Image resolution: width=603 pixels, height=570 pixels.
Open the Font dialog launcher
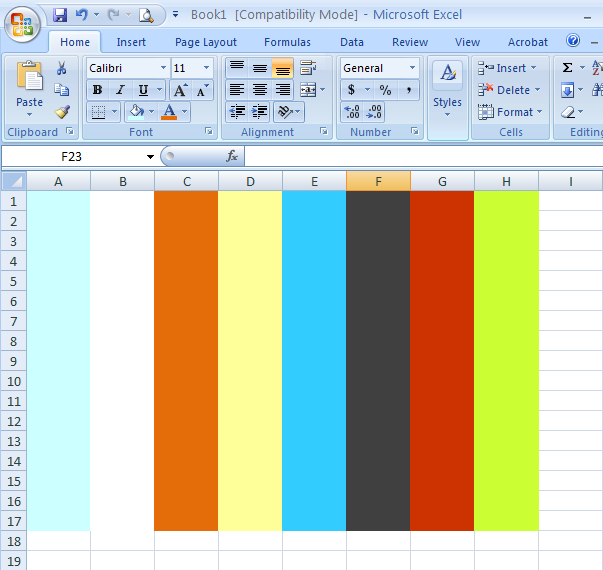click(209, 132)
